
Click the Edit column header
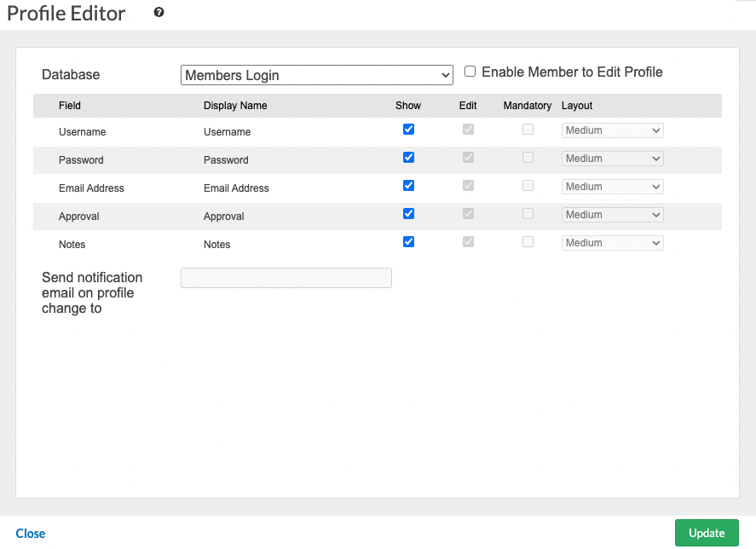point(468,105)
